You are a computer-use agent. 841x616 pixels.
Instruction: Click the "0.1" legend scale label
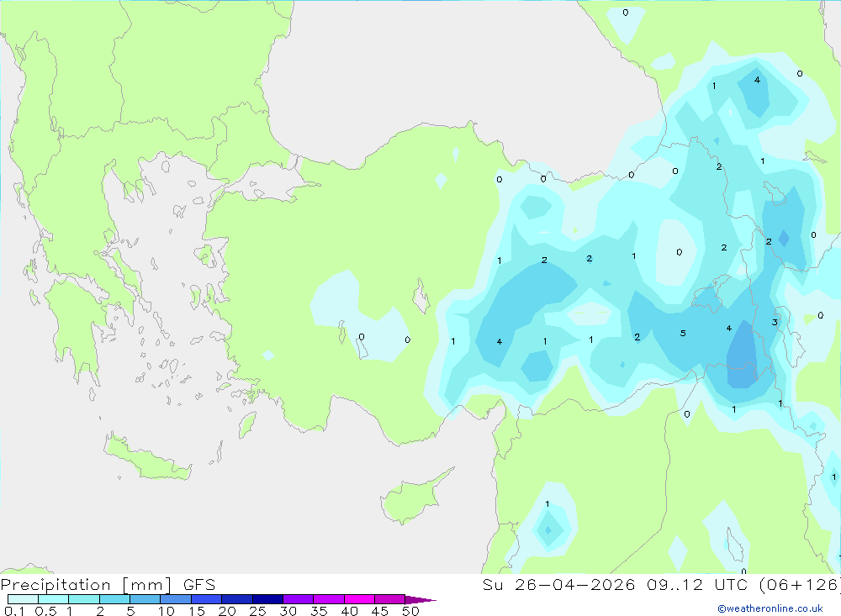[x=14, y=611]
